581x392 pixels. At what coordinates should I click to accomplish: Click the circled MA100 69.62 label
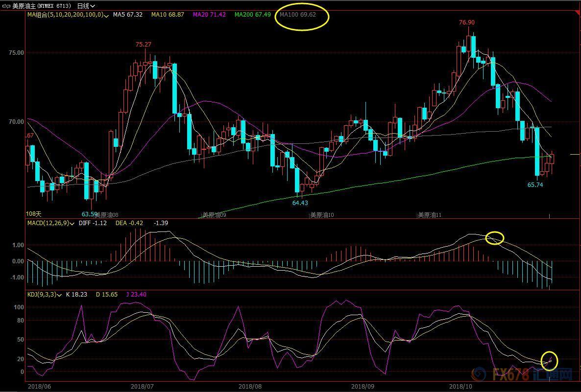click(297, 15)
